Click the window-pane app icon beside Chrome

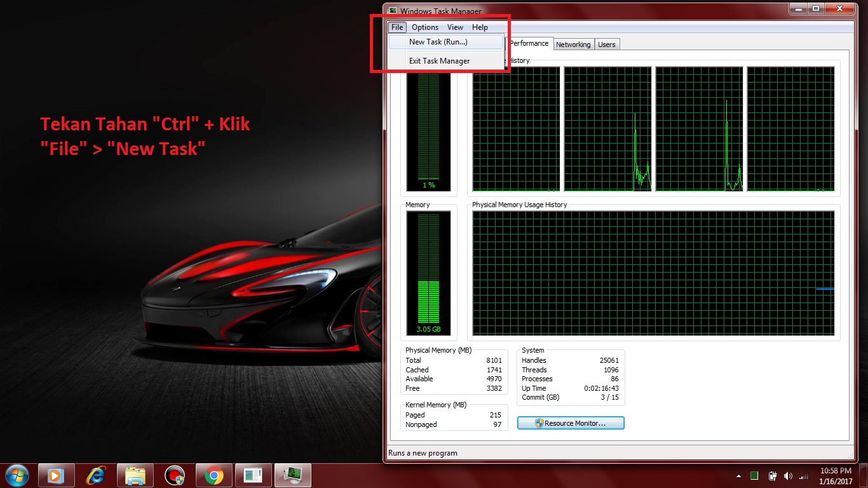254,475
